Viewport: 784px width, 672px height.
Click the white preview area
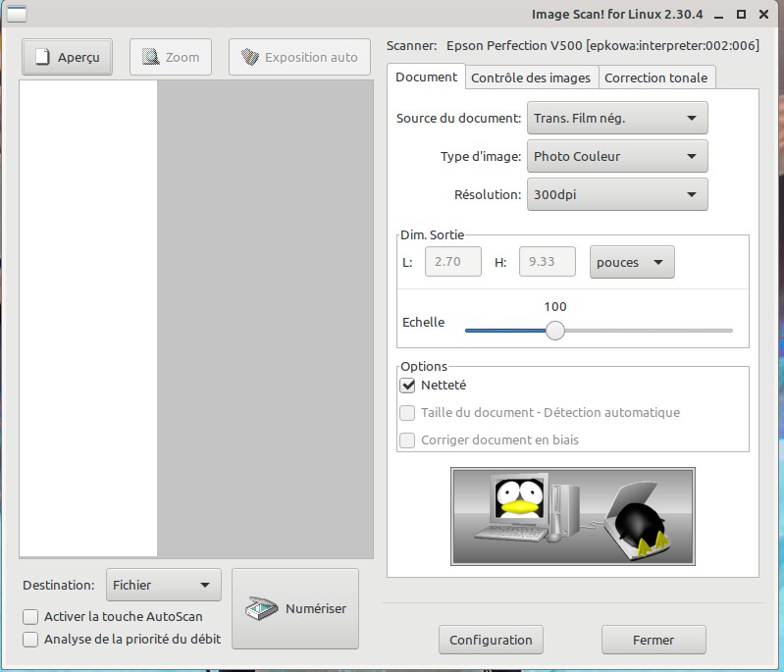coord(88,319)
